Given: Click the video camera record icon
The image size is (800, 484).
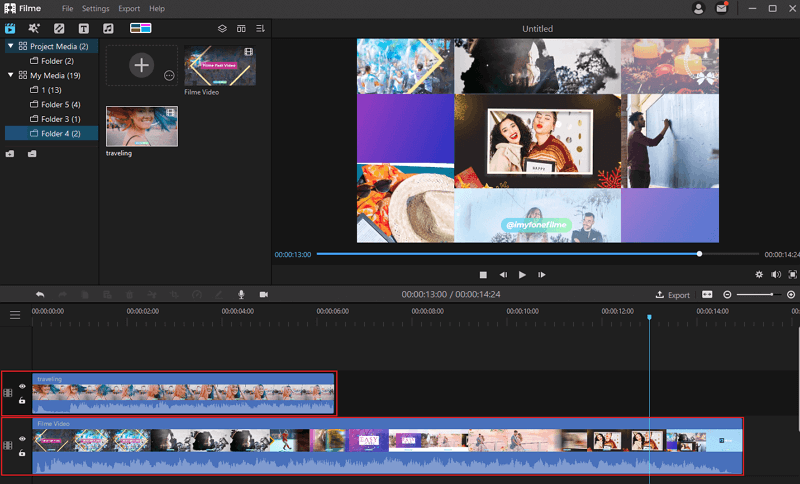Looking at the screenshot, I should click(x=264, y=295).
